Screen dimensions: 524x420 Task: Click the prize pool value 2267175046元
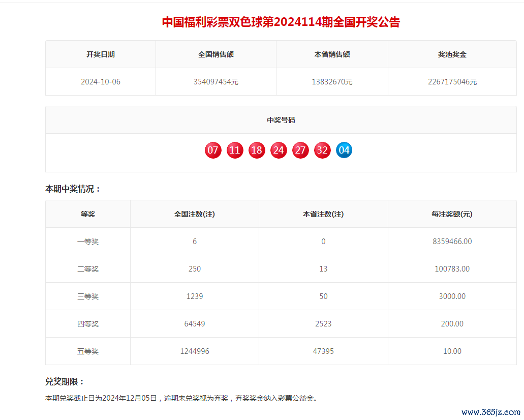pos(452,82)
